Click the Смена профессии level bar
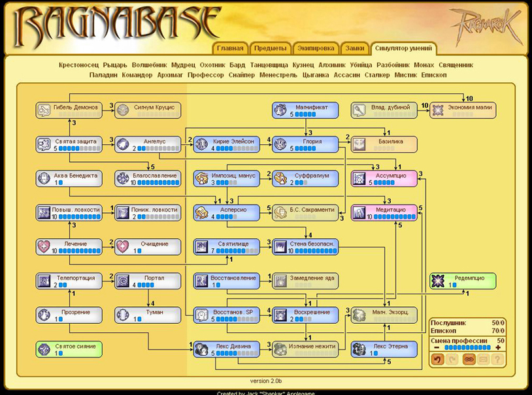This screenshot has width=532, height=395. [x=467, y=347]
